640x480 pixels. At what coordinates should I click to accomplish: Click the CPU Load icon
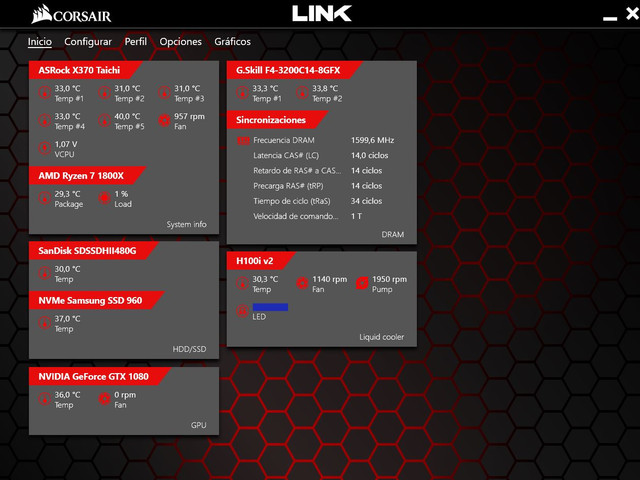[x=104, y=198]
